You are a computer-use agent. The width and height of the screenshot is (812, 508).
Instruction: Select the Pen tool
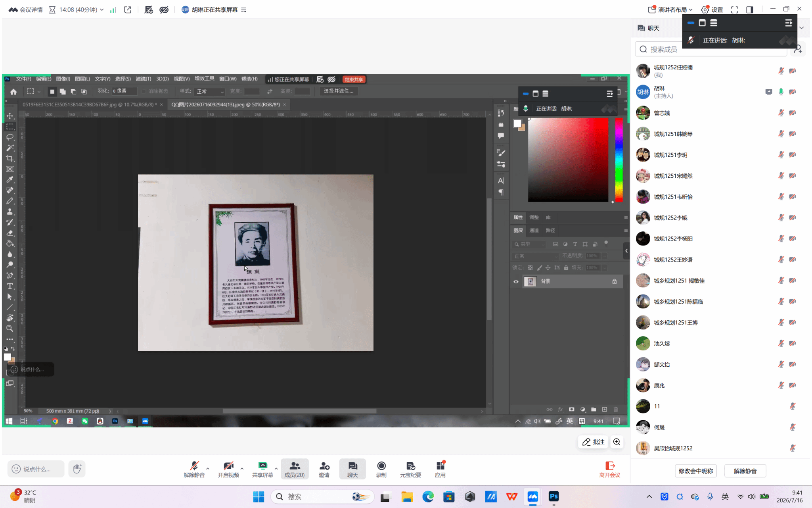click(10, 275)
